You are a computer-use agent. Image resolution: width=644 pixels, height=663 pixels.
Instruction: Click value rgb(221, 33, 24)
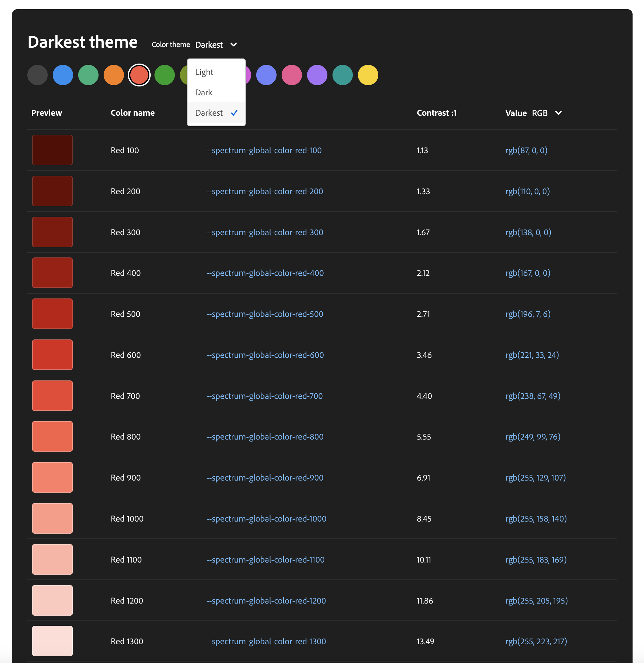click(x=532, y=355)
